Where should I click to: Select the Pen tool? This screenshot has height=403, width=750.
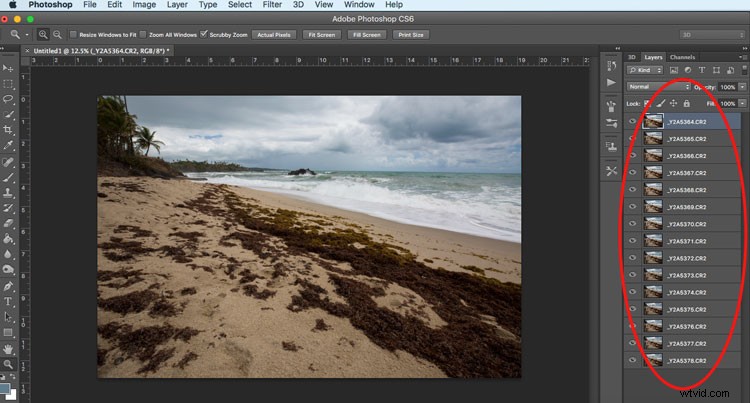(8, 286)
